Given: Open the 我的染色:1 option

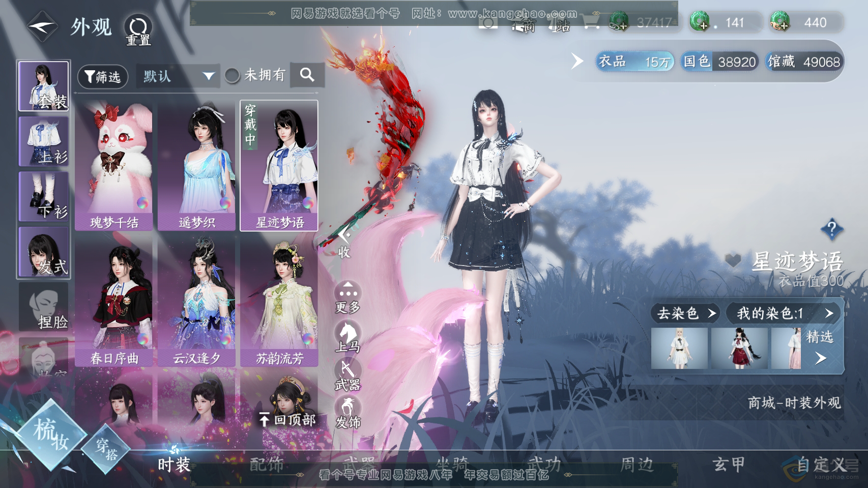Looking at the screenshot, I should [784, 313].
